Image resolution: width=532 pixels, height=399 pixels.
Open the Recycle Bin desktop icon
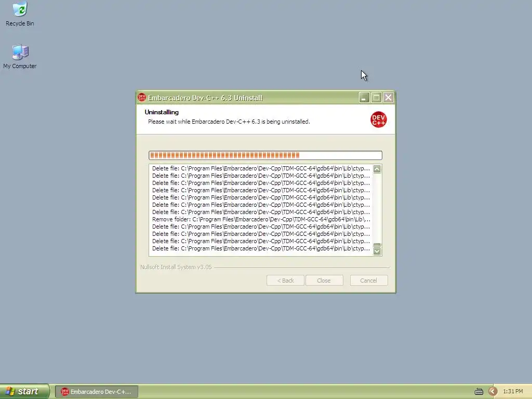point(20,14)
